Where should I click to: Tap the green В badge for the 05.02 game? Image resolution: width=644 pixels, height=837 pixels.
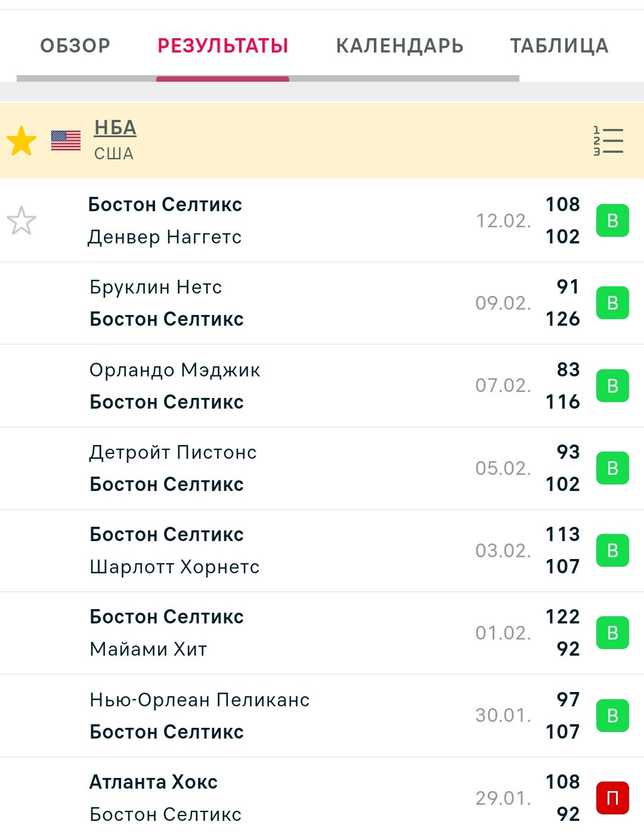[x=612, y=468]
